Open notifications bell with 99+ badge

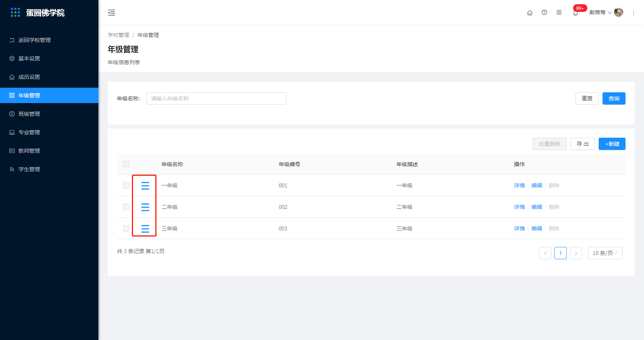coord(576,13)
